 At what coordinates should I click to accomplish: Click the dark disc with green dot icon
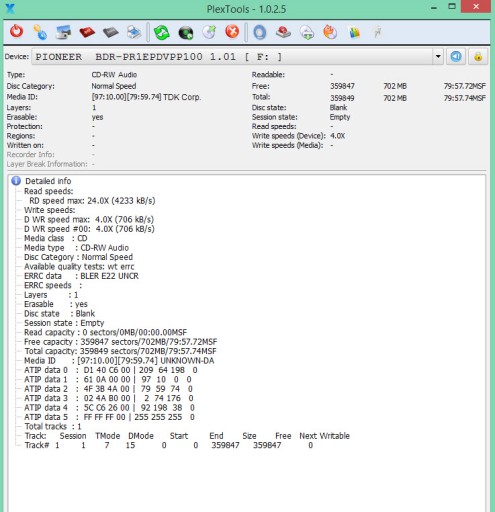coord(186,33)
